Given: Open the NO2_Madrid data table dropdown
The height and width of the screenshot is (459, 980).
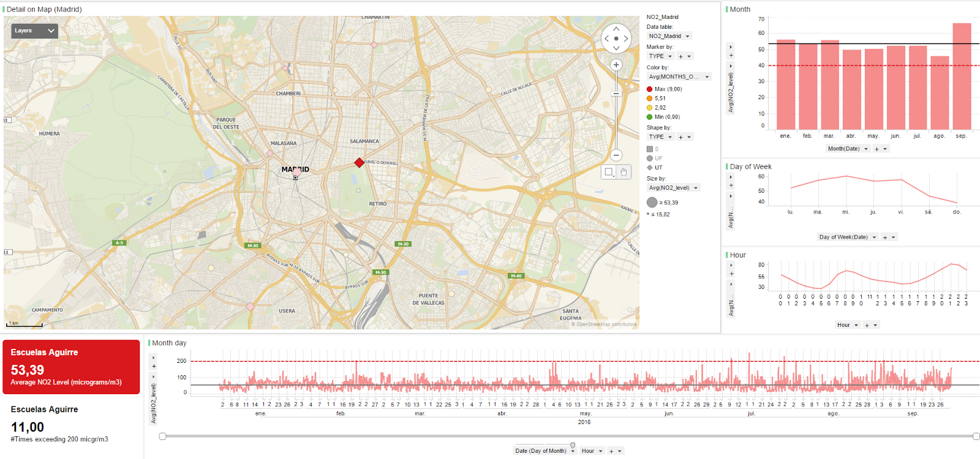Looking at the screenshot, I should [x=669, y=36].
